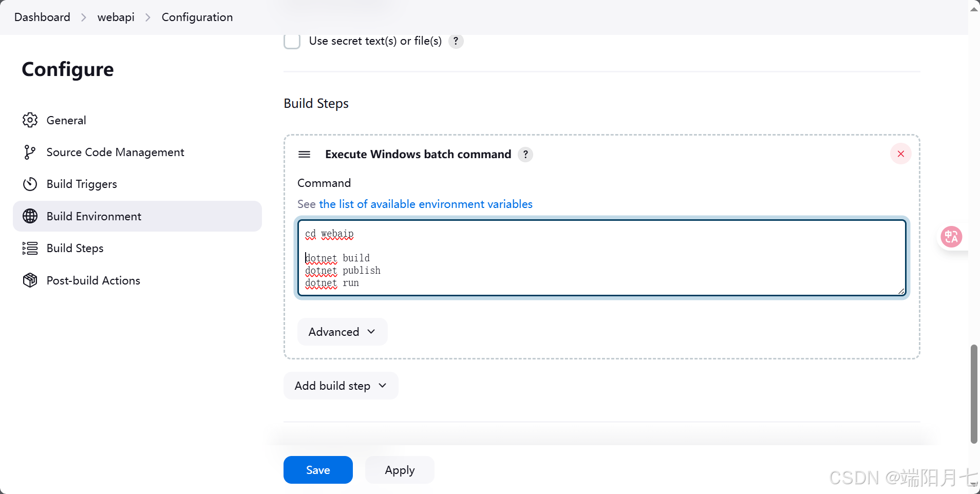The image size is (980, 494).
Task: Click the Build Triggers clock icon
Action: [30, 184]
